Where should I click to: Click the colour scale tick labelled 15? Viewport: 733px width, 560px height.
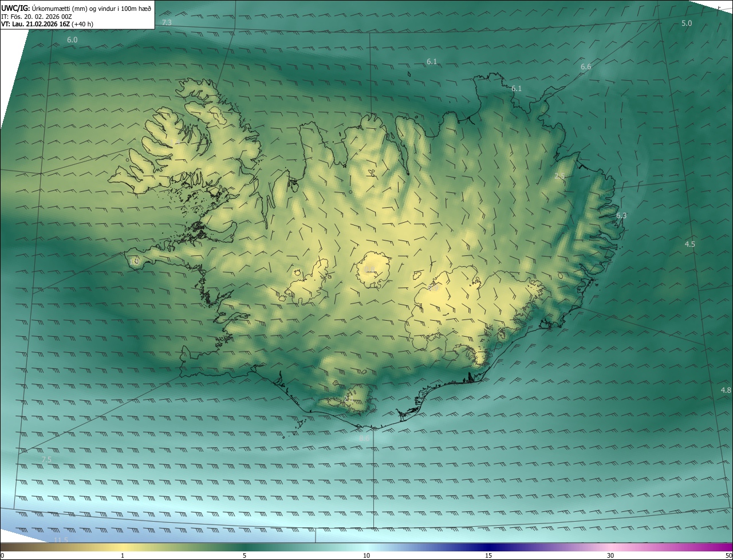coord(488,556)
